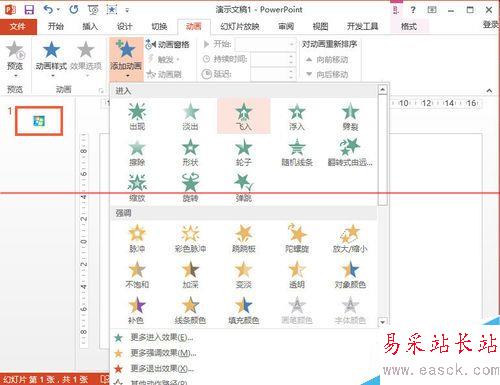Viewport: 500px width, 385px height.
Task: Expand the 动画样式 gallery
Action: coord(51,59)
